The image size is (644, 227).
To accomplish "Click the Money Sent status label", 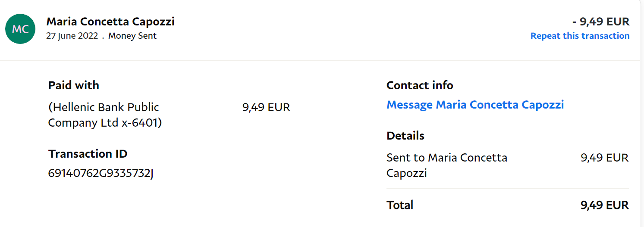I will point(132,36).
